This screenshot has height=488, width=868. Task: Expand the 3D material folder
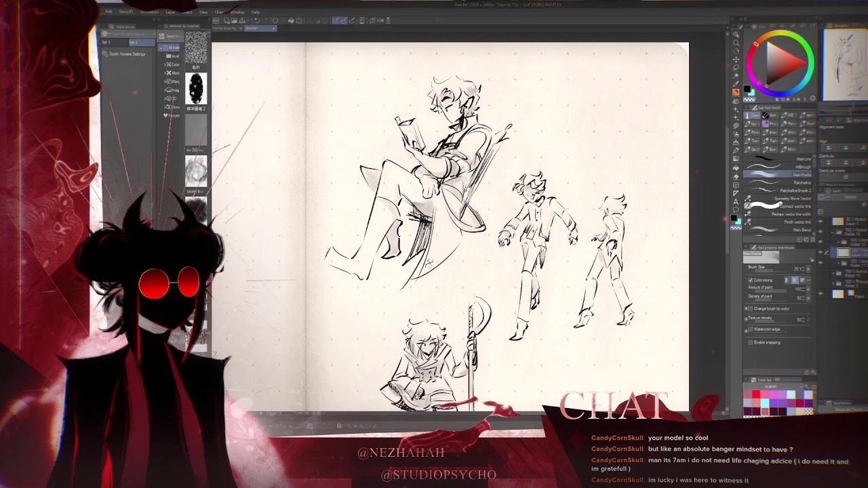point(165,99)
